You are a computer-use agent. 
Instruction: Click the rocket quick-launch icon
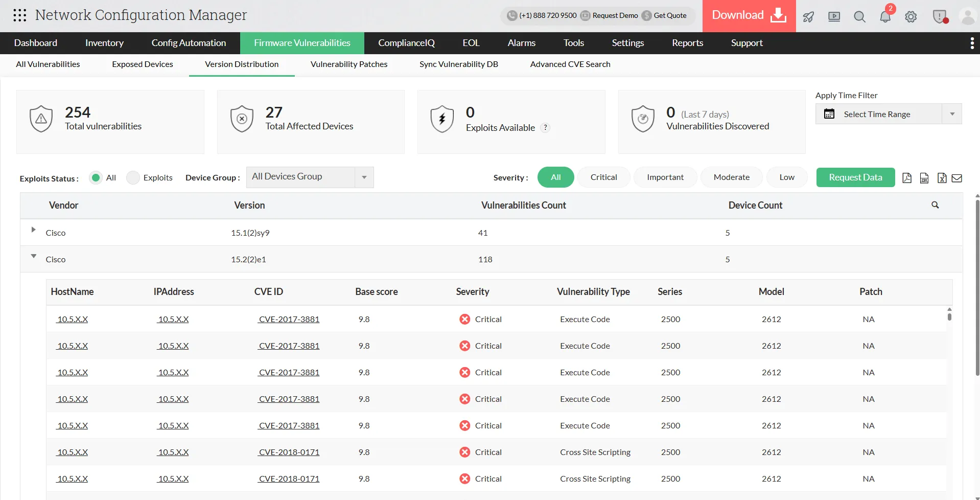pyautogui.click(x=808, y=17)
